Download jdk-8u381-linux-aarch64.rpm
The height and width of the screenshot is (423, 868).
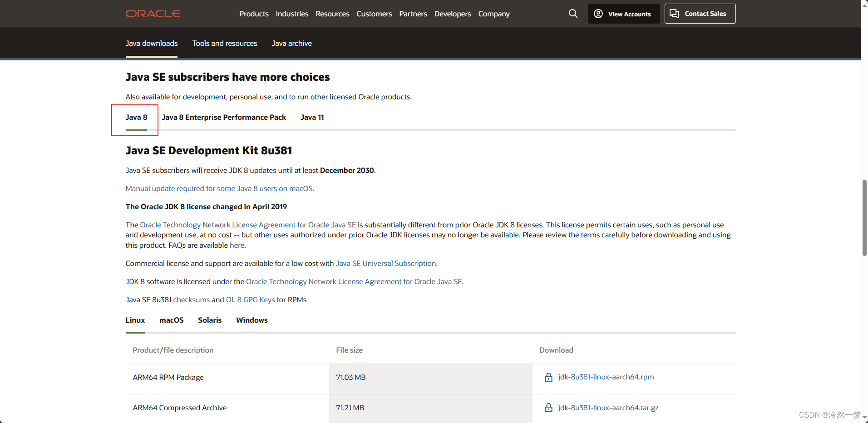[606, 377]
